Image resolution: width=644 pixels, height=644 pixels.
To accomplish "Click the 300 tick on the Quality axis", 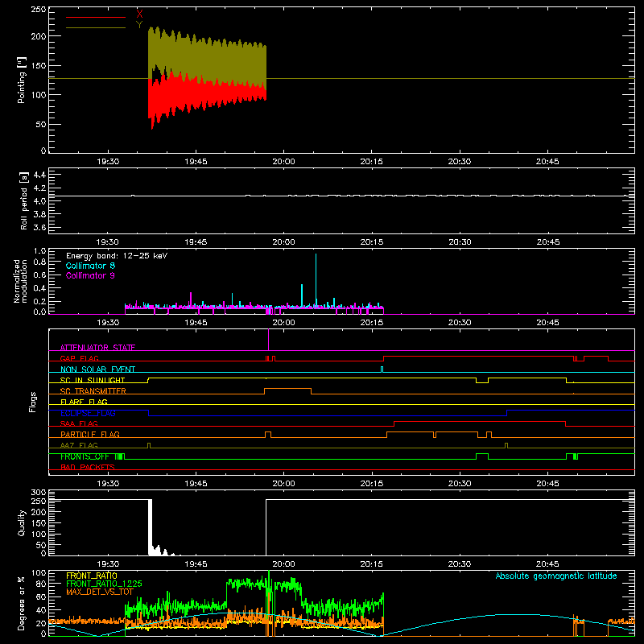I will [x=39, y=493].
